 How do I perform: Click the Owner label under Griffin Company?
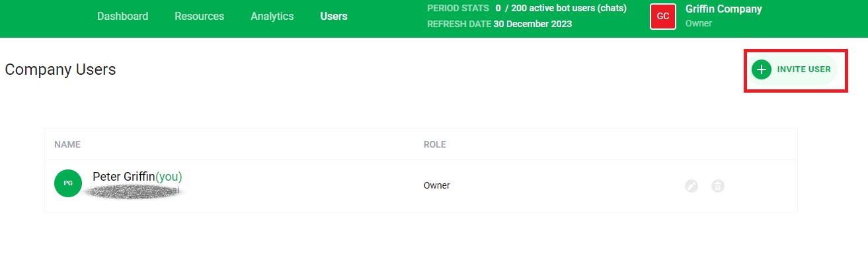(699, 23)
